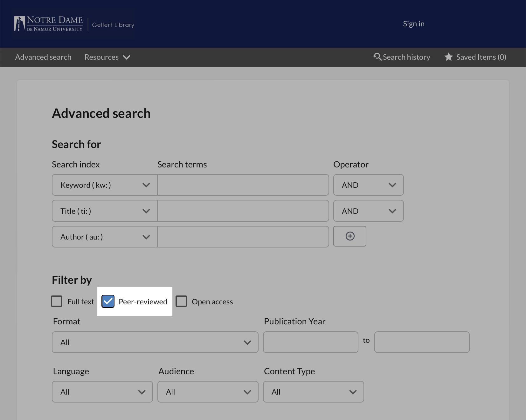Open the Content Type dropdown
Image resolution: width=526 pixels, height=420 pixels.
(313, 392)
